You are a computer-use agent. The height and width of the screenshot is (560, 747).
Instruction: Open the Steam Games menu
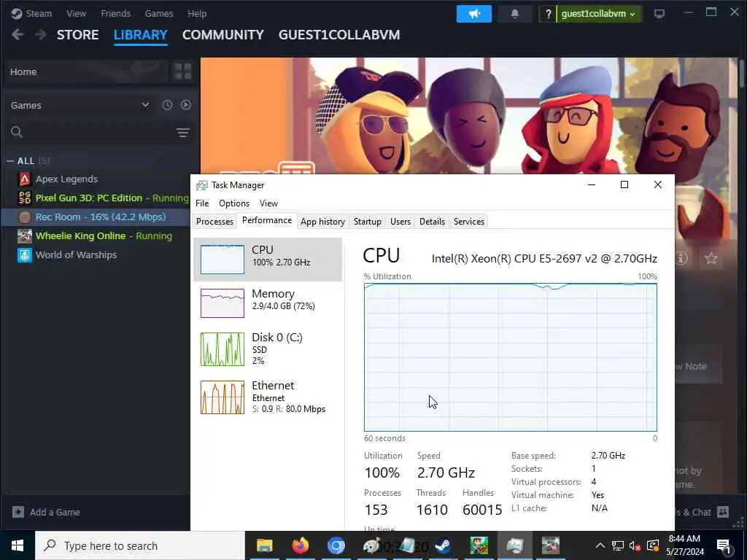[159, 13]
